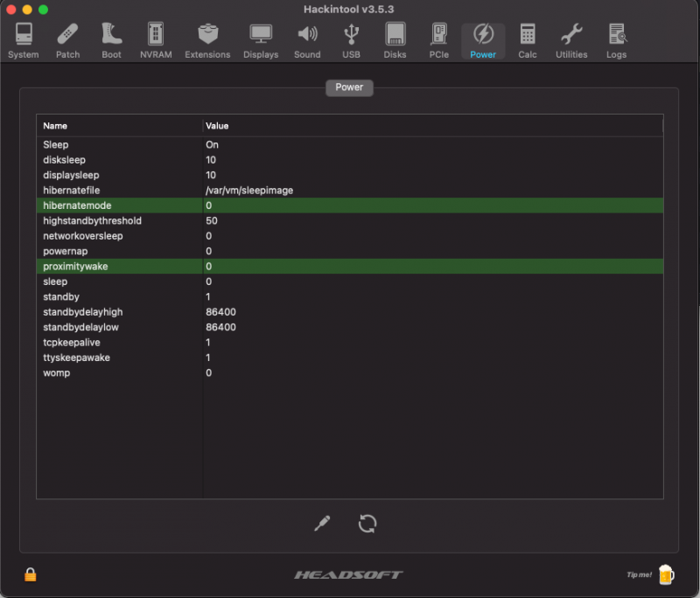Screen dimensions: 700x598
Task: Select the displaysleep row
Action: tap(349, 175)
